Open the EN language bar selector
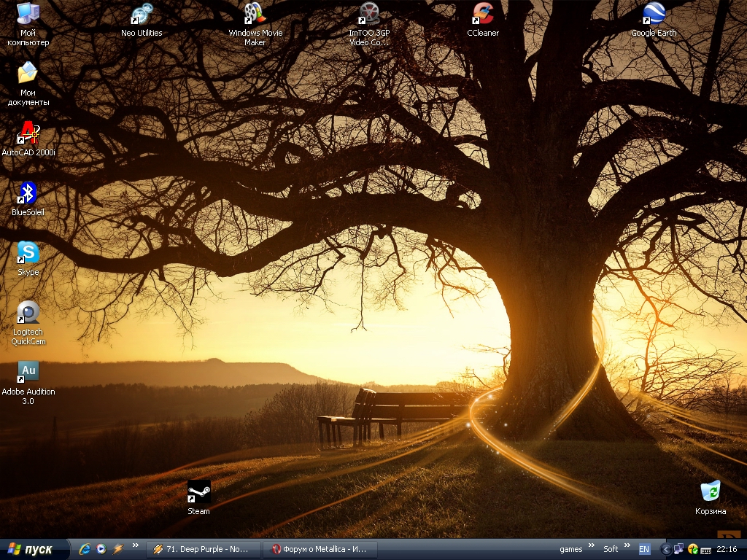 click(x=644, y=549)
